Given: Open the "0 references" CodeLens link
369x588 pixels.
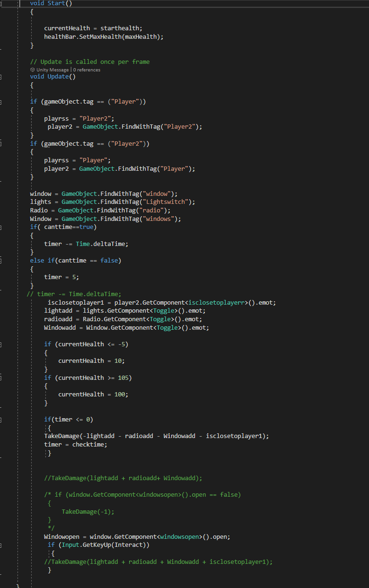Looking at the screenshot, I should pos(87,70).
